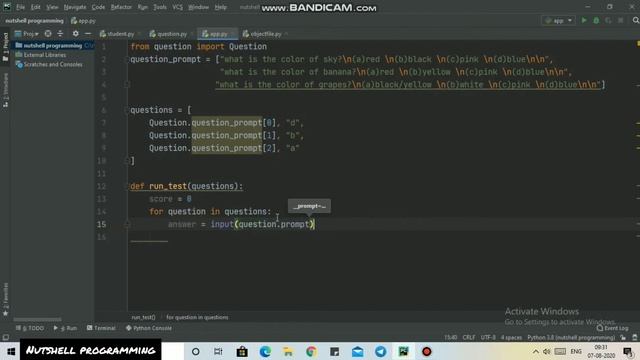
Task: Click the read-only lock icon in status bar
Action: [x=623, y=338]
